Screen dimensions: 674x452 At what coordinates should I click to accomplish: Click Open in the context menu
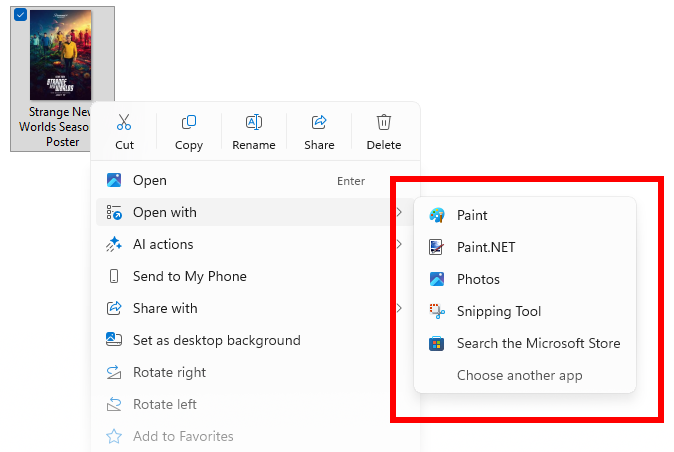tap(150, 181)
